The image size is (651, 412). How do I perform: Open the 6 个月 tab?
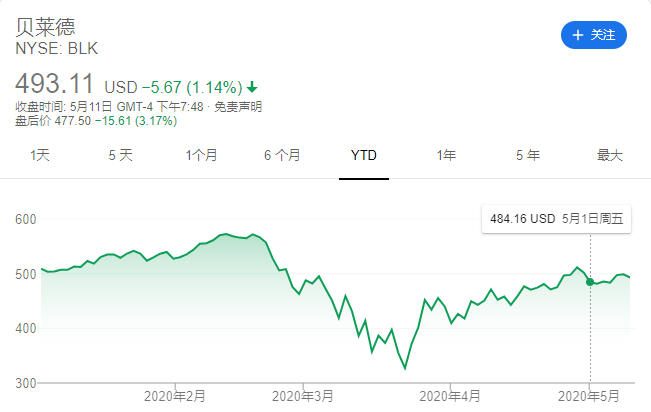[x=283, y=155]
